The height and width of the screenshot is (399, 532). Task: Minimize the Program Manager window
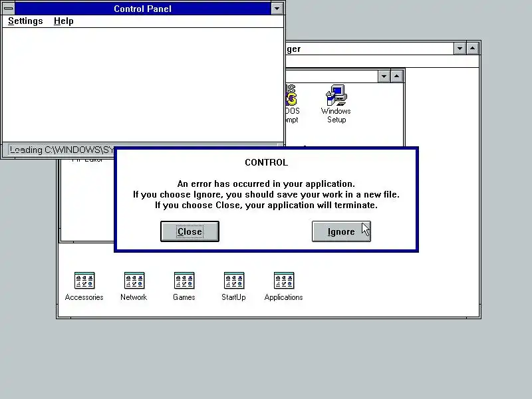pyautogui.click(x=460, y=49)
